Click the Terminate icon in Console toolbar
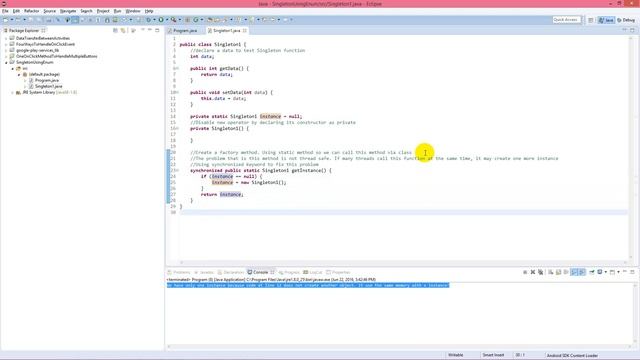 (525, 272)
